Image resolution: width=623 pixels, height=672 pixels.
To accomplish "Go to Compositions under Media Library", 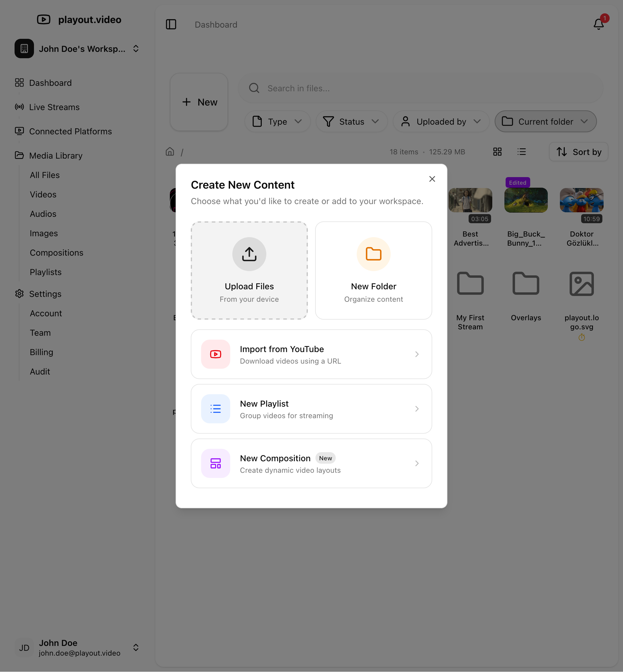I will (x=56, y=253).
